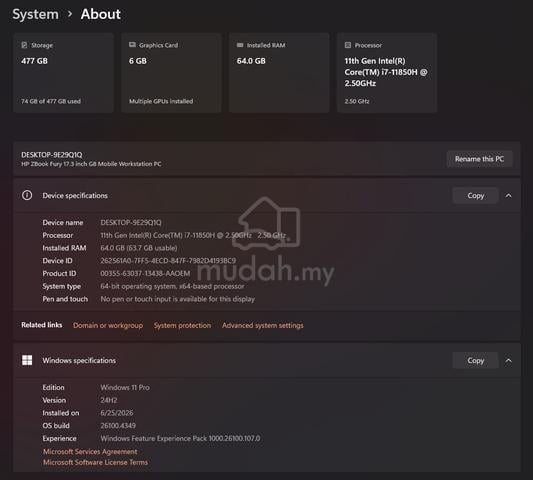Open the Storage 477 GB card

tap(63, 73)
